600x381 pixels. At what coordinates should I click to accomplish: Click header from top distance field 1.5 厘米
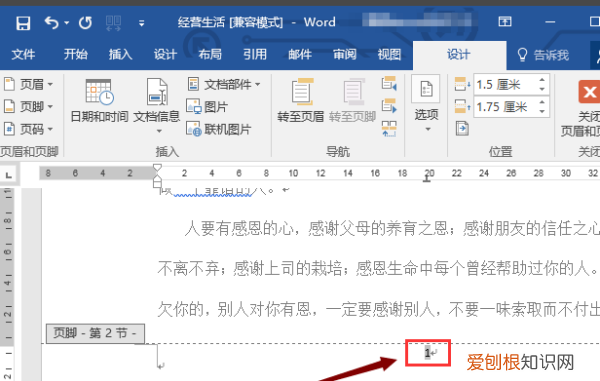click(x=504, y=85)
